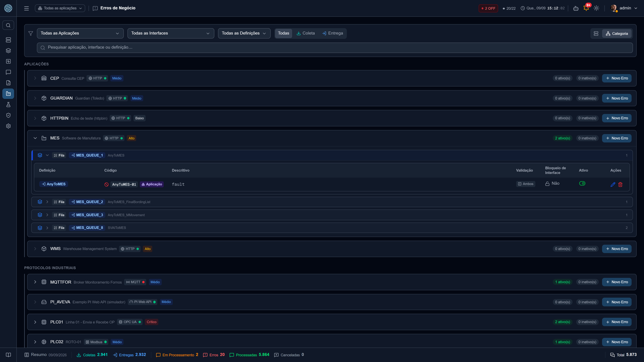Click the hamburger menu icon in header

pyautogui.click(x=26, y=8)
